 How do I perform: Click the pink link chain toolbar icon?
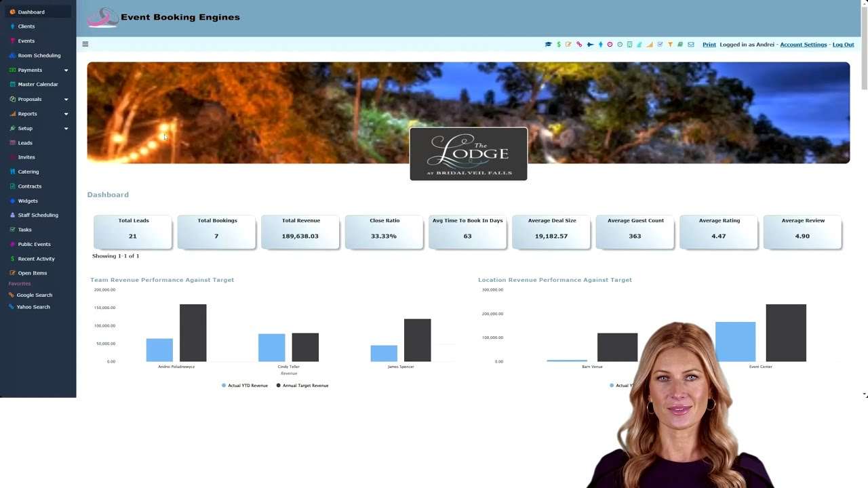(579, 44)
